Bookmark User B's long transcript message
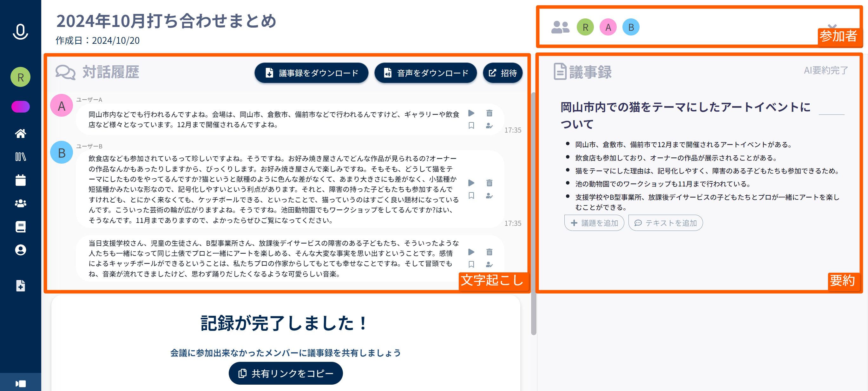Screen dimensions: 868x391 tap(471, 196)
